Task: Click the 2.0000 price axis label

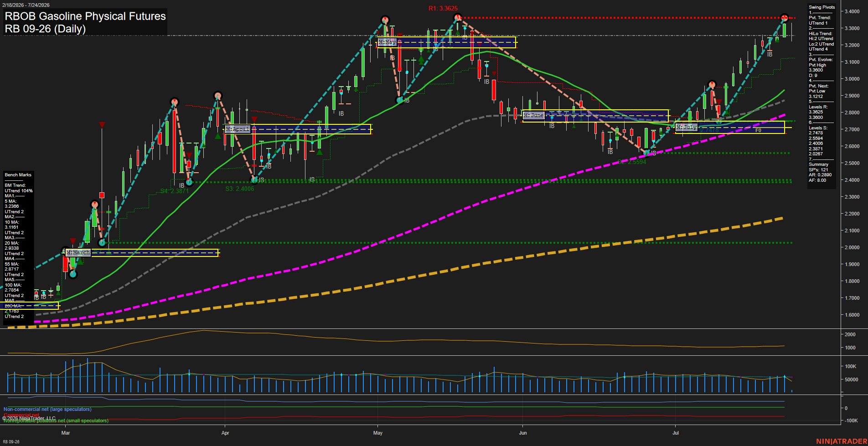Action: 852,247
